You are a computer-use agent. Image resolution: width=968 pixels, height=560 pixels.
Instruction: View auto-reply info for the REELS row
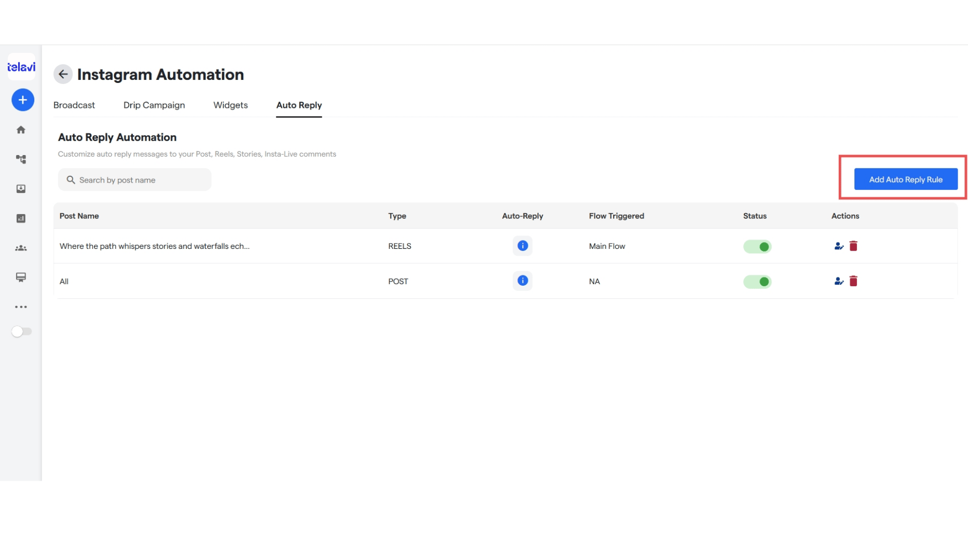point(522,246)
